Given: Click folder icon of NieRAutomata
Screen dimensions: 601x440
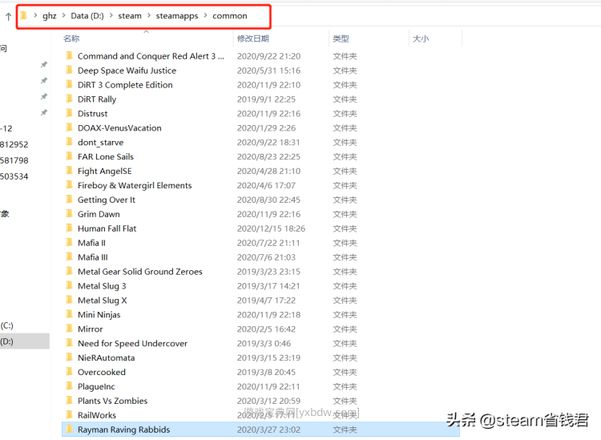Looking at the screenshot, I should point(69,357).
